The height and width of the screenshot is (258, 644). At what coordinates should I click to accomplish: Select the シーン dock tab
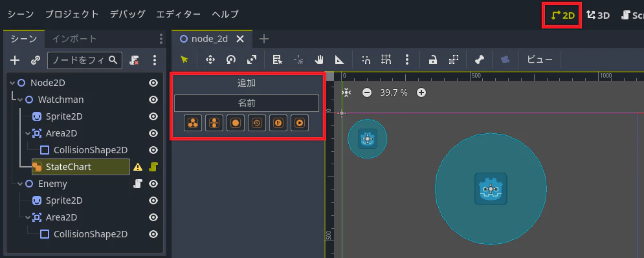coord(24,39)
